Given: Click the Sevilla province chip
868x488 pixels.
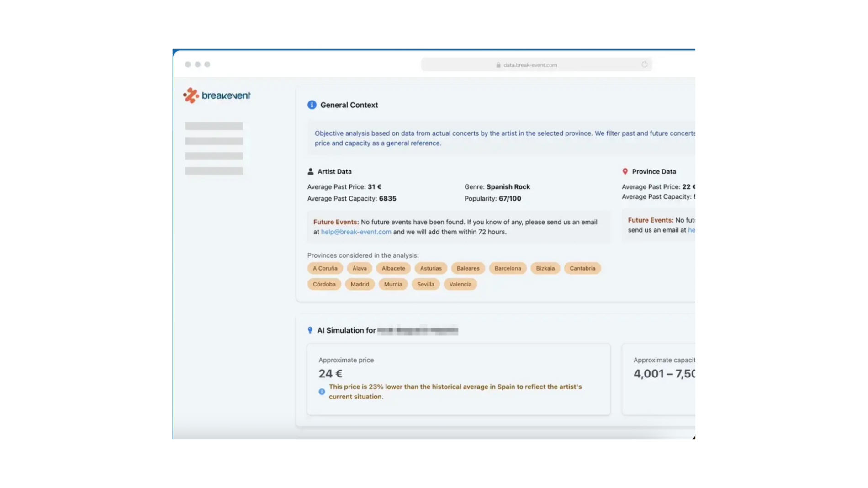Looking at the screenshot, I should click(x=425, y=284).
